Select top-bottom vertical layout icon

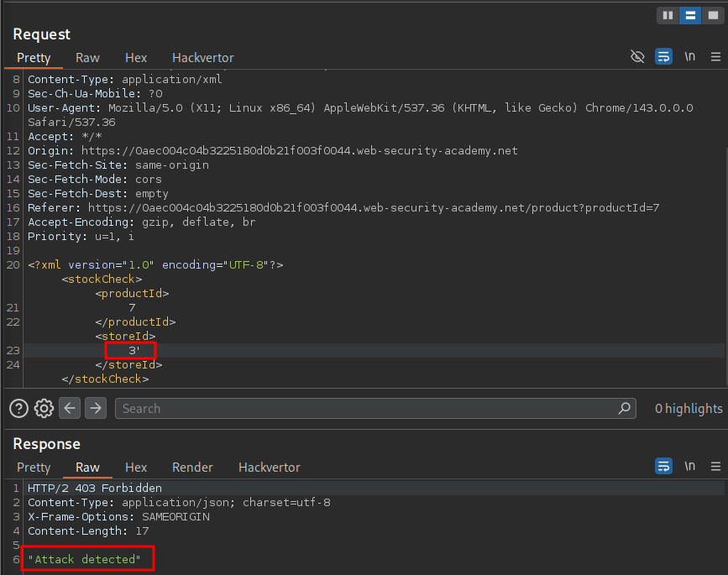point(689,15)
